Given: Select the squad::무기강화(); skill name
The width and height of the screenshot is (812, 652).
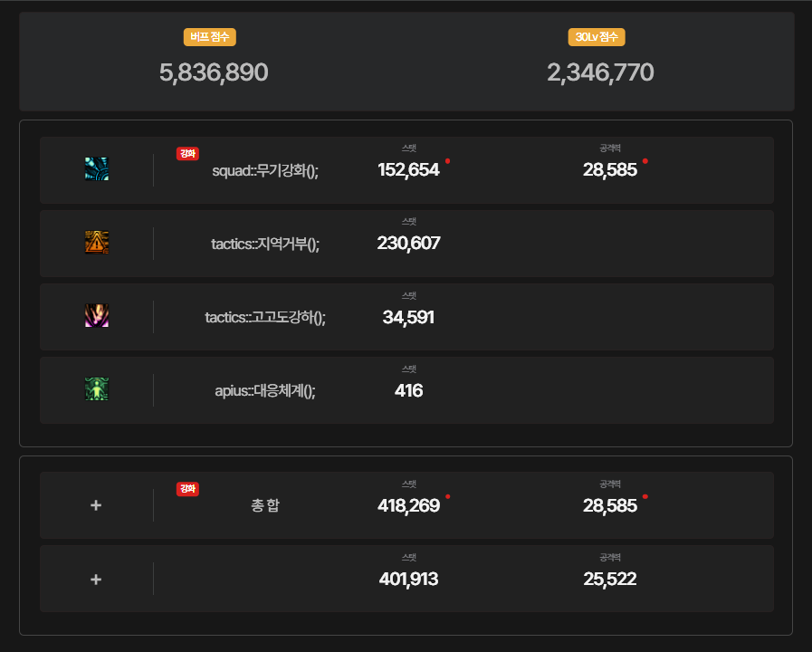Looking at the screenshot, I should point(265,170).
